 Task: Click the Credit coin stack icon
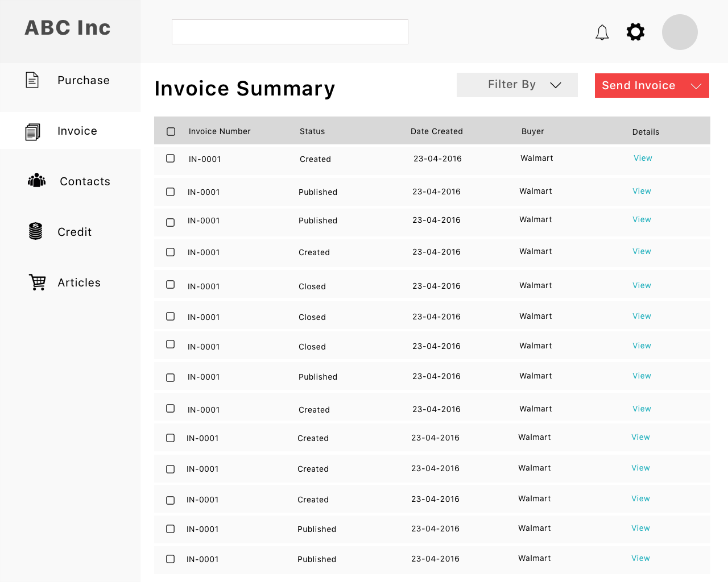[x=35, y=231]
